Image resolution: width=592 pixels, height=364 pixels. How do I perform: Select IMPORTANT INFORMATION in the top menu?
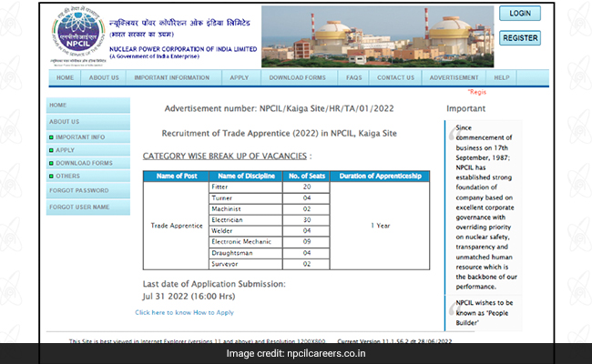[x=173, y=78]
